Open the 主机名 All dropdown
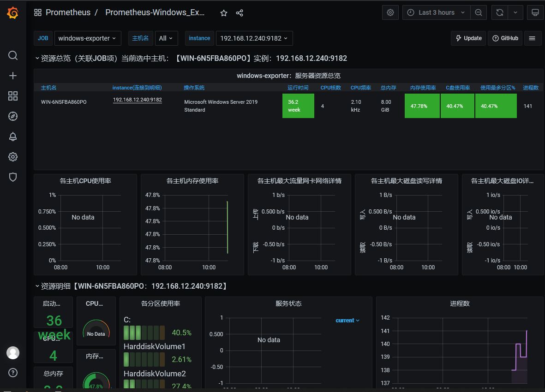This screenshot has height=392, width=545. click(x=167, y=38)
